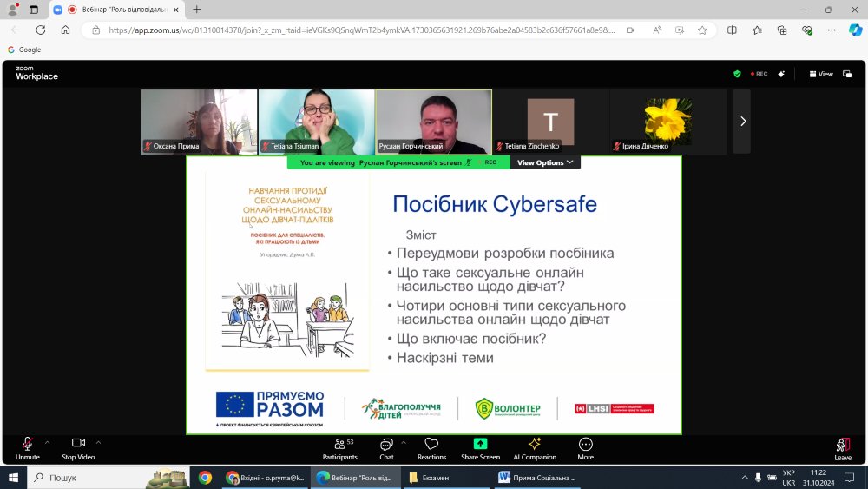Select Tetiana Tsiuman's video thumbnail
868x489 pixels.
pos(316,122)
